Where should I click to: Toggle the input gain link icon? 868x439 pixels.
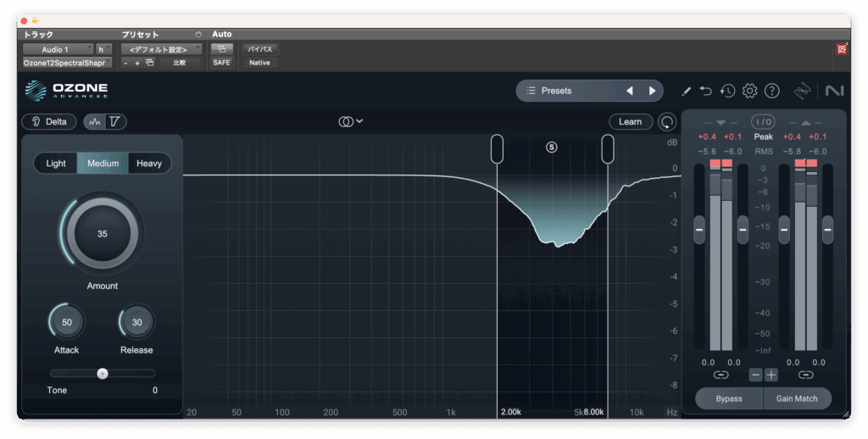(721, 375)
